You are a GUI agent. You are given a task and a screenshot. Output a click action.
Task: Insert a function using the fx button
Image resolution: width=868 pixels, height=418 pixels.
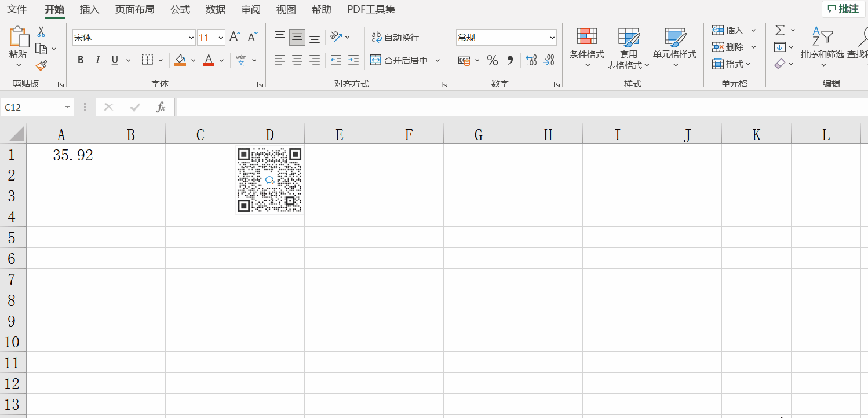(161, 107)
